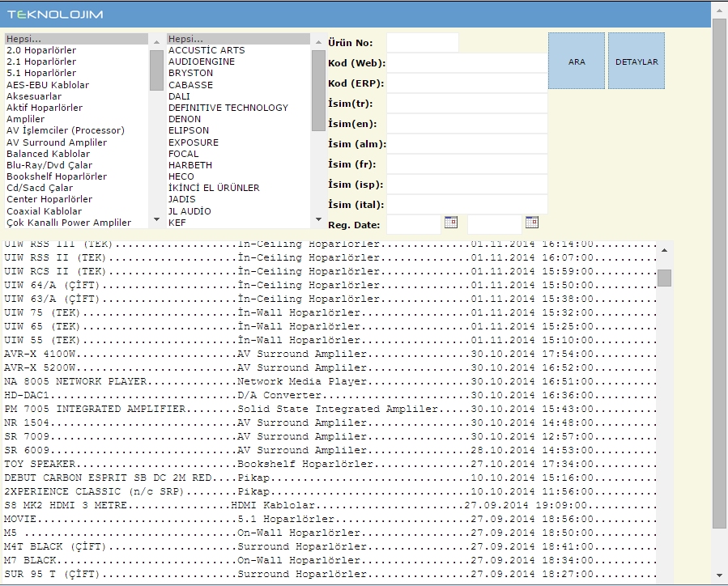728x586 pixels.
Task: Select AV Surround Ampliler category
Action: [77, 142]
